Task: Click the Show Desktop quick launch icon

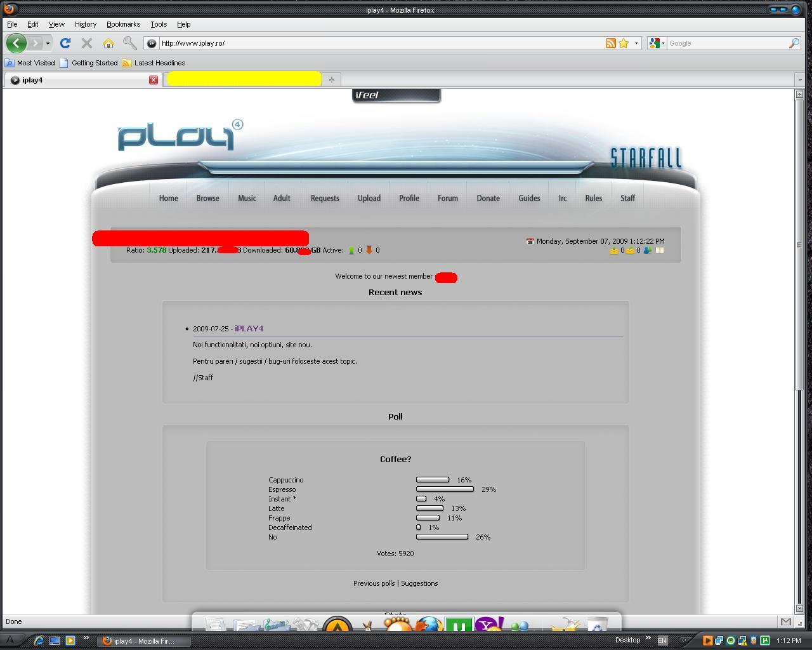Action: pos(55,640)
